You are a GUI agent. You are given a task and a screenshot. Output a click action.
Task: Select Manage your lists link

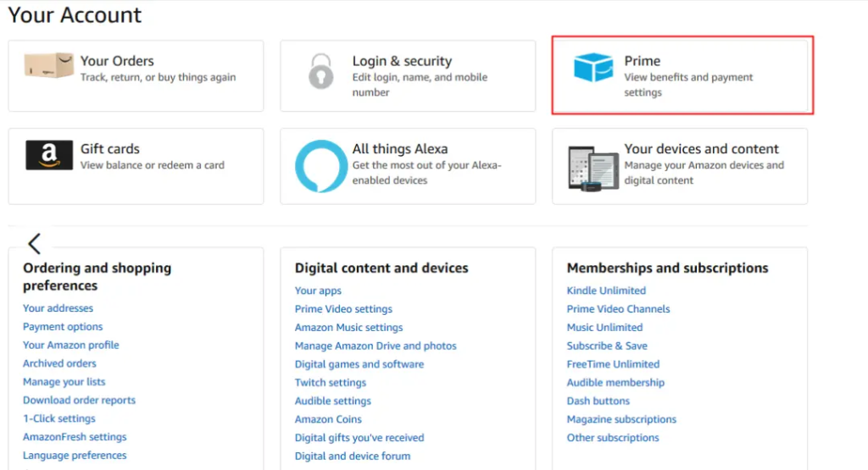64,382
